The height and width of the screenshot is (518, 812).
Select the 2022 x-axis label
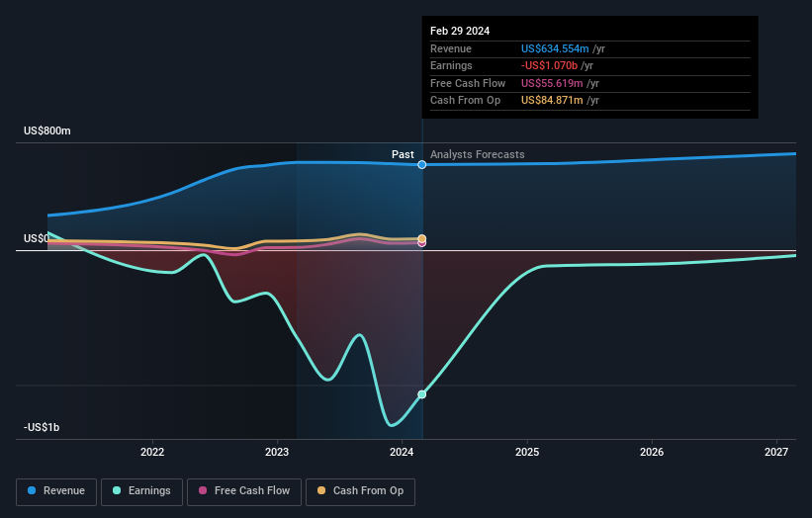pos(152,452)
